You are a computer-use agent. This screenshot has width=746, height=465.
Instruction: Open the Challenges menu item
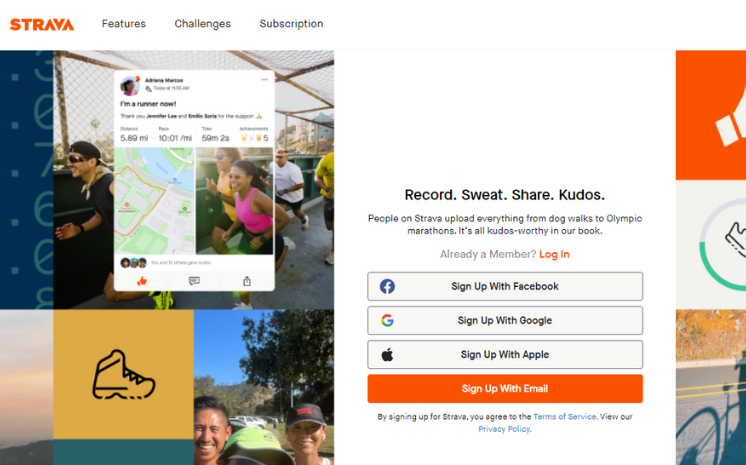point(202,24)
